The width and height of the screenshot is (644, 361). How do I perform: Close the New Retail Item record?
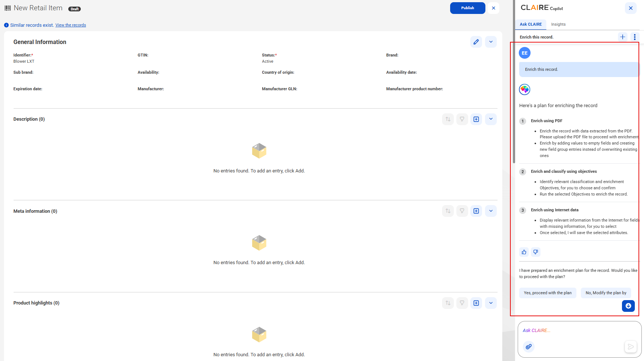[493, 8]
